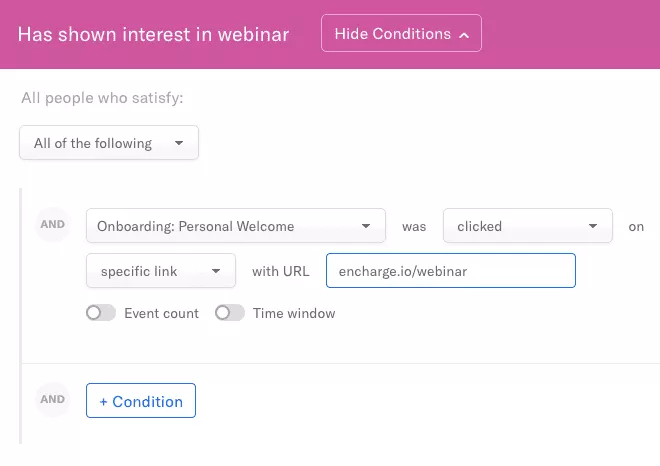The image size is (660, 466).
Task: Click the 'Event count' label text
Action: point(161,313)
